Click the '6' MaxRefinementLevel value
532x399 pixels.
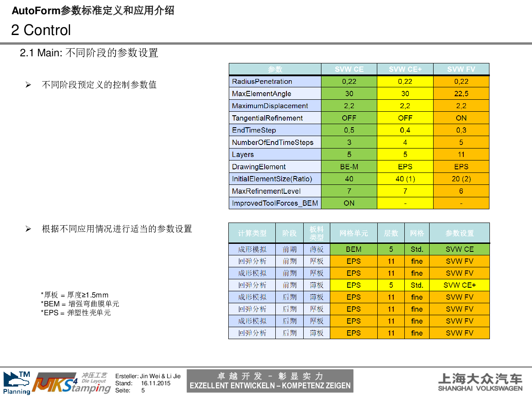point(461,191)
